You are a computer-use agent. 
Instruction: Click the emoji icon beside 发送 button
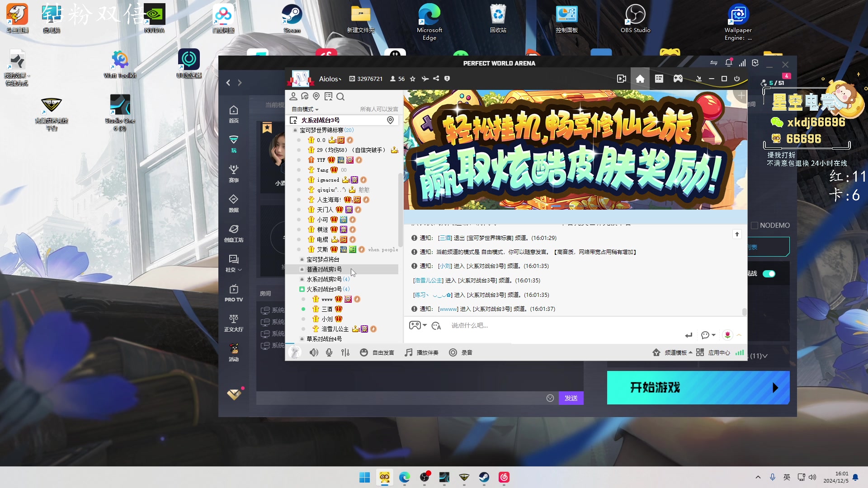(550, 398)
